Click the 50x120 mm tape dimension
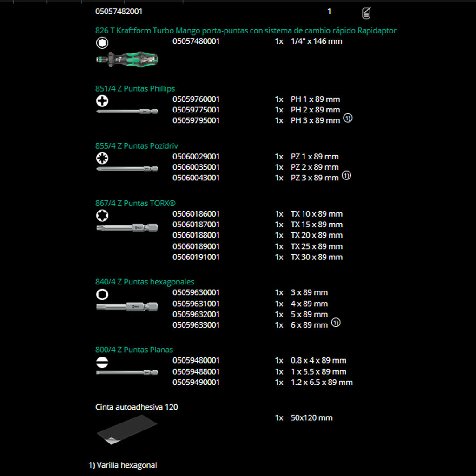Screen dimensions: 476x476 click(311, 418)
